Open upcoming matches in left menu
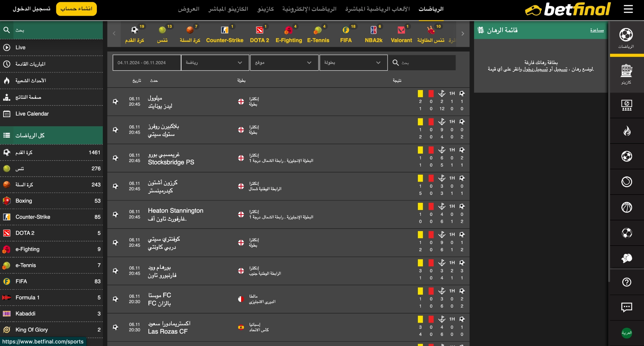The image size is (644, 346). pyautogui.click(x=51, y=64)
